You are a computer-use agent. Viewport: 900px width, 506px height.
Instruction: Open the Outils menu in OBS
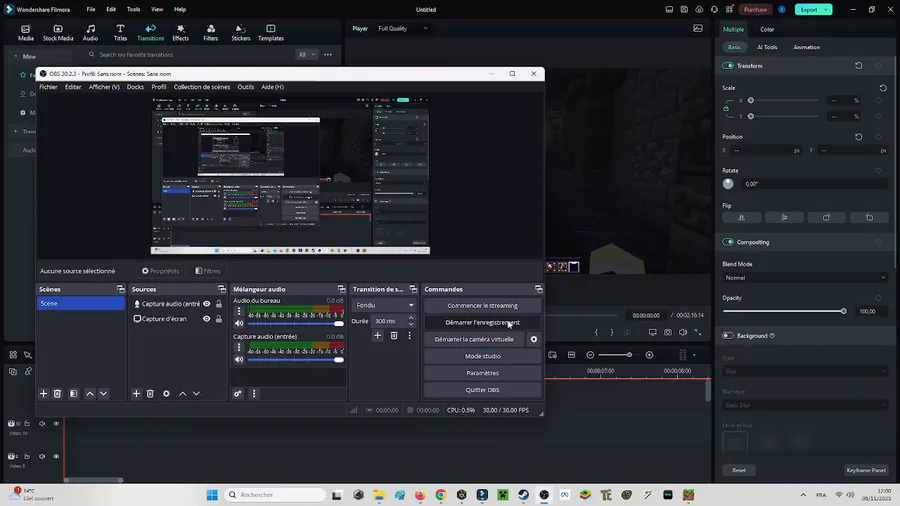(245, 87)
